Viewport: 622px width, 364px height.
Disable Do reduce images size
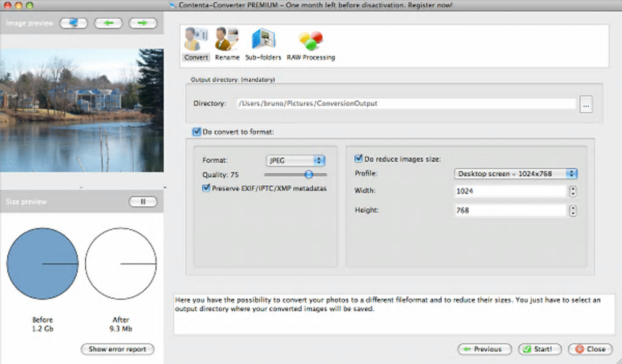pos(358,159)
